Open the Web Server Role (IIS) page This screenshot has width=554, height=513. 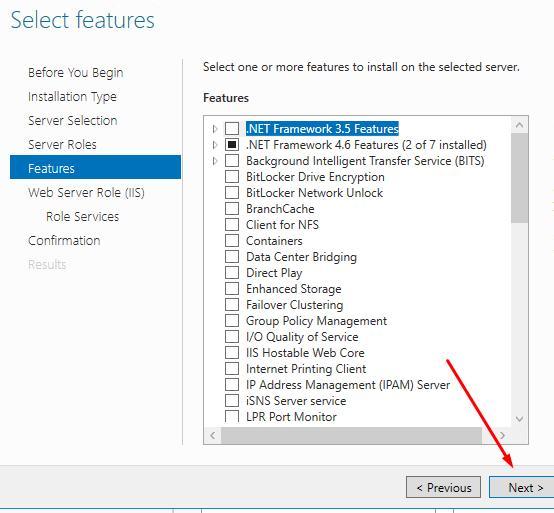tap(86, 193)
